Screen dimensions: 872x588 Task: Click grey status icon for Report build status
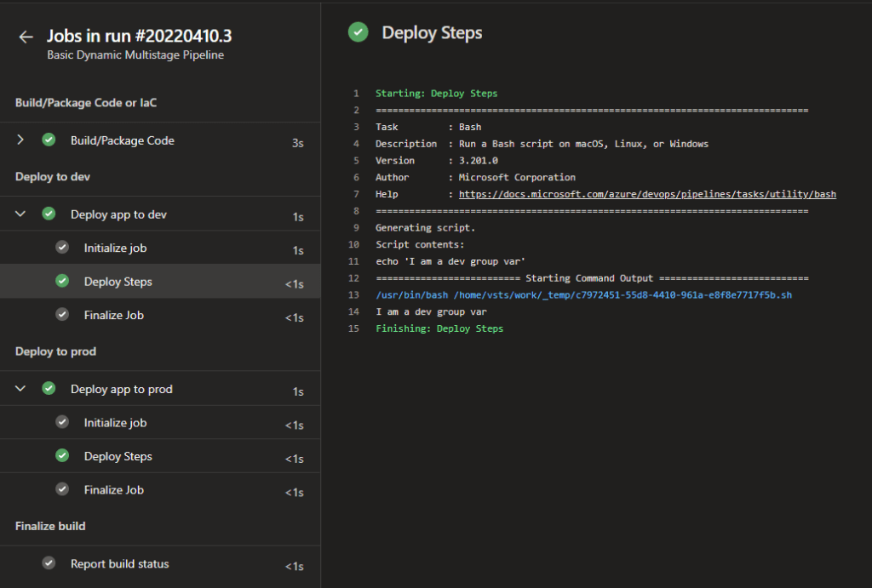pos(49,563)
